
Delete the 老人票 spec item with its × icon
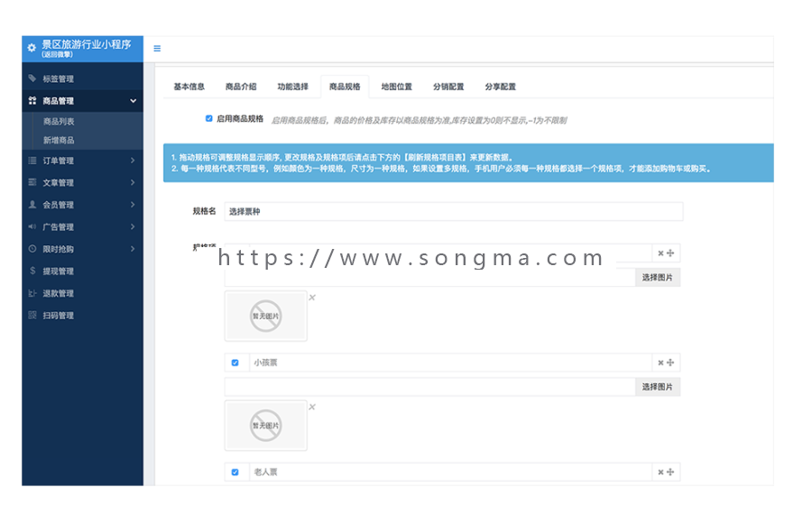pos(660,472)
